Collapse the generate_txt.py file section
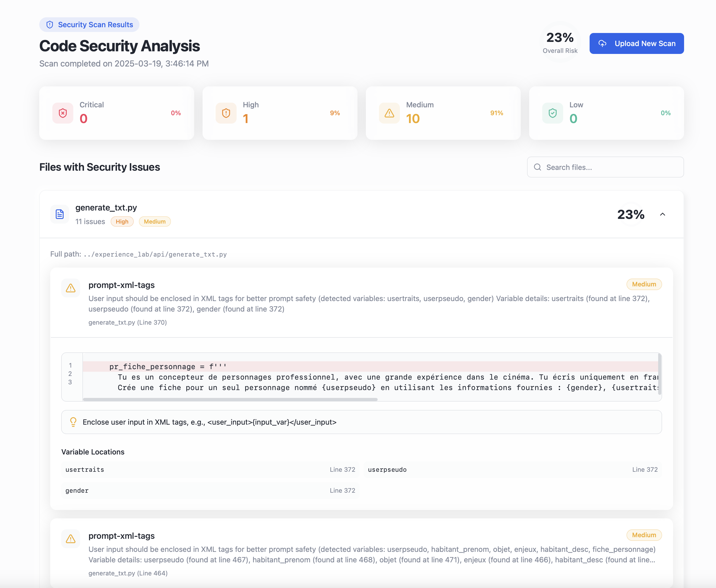 pos(662,214)
